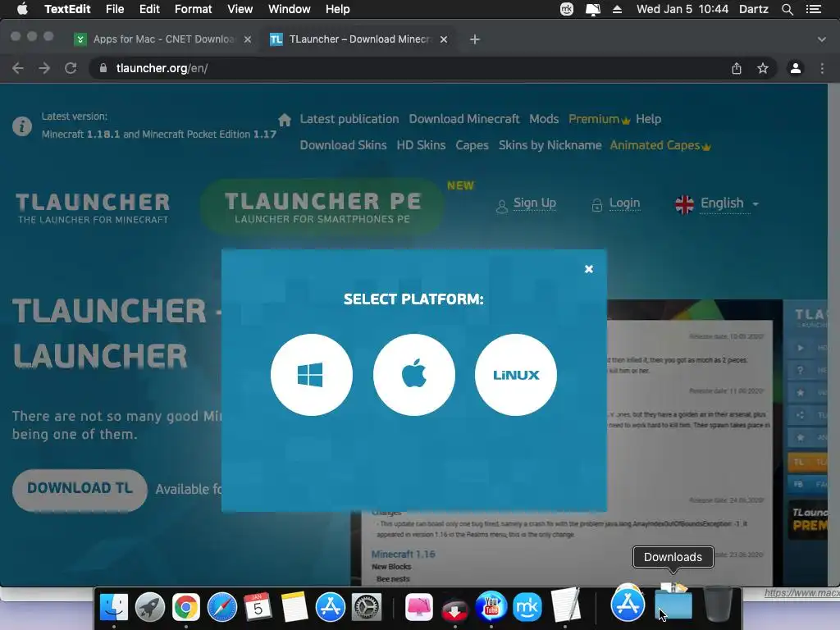The width and height of the screenshot is (840, 630).
Task: Open Google Chrome from the Dock
Action: click(x=186, y=607)
